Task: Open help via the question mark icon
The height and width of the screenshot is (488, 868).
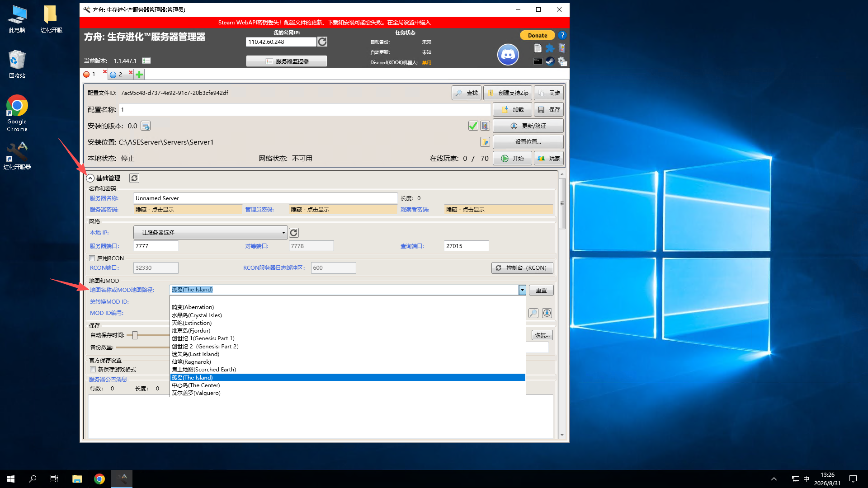Action: pos(562,35)
